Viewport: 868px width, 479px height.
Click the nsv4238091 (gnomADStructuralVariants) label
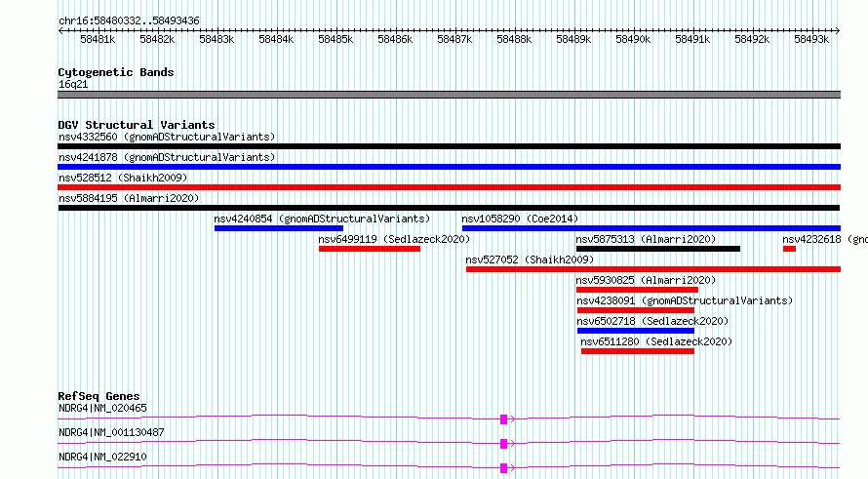(x=685, y=300)
